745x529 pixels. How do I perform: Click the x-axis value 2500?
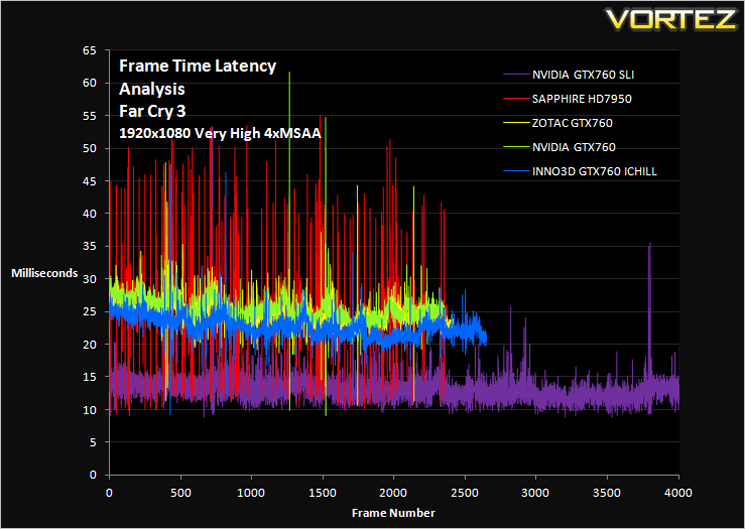(465, 493)
